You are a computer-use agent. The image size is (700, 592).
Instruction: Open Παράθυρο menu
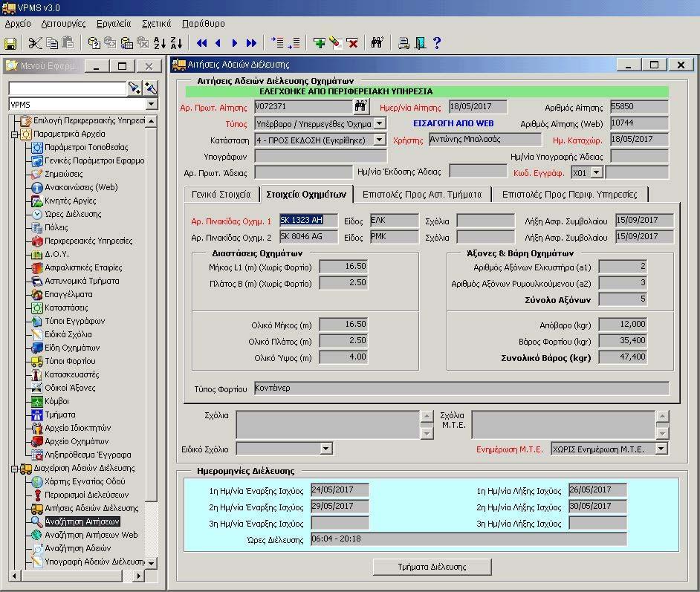(x=204, y=24)
